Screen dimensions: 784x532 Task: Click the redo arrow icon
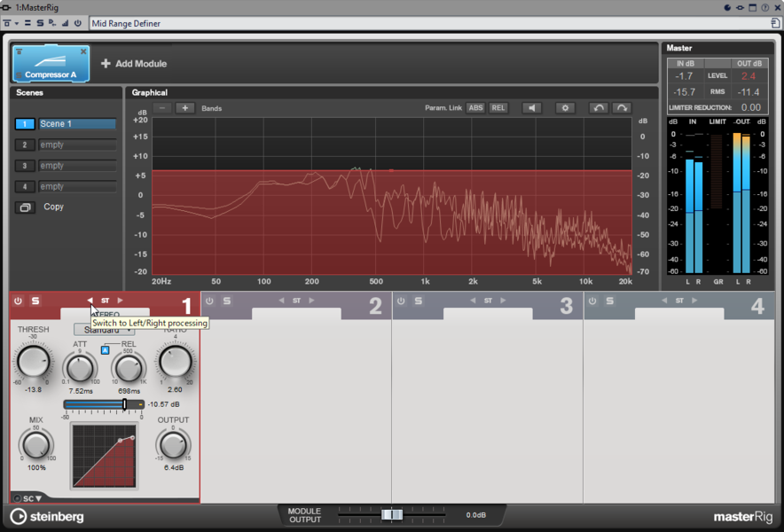click(622, 108)
